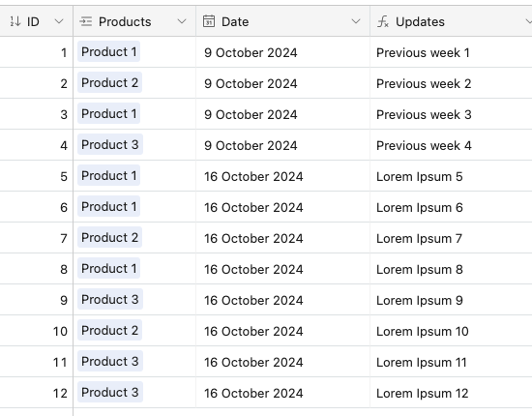The height and width of the screenshot is (416, 532).
Task: Click the formula icon beside Updates
Action: (x=383, y=21)
